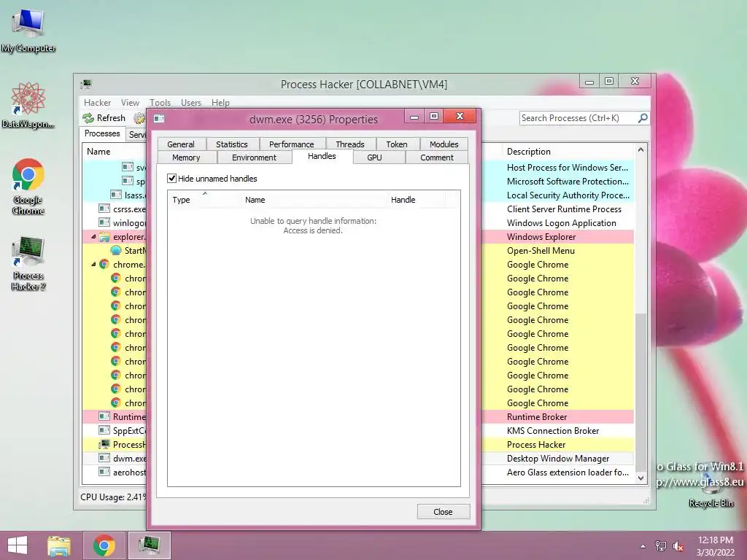Select KMS Connection Broker description
Image resolution: width=747 pixels, height=560 pixels.
tap(553, 431)
